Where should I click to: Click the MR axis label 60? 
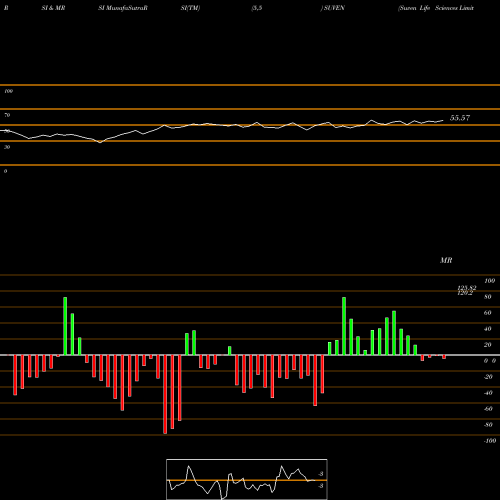pyautogui.click(x=488, y=313)
